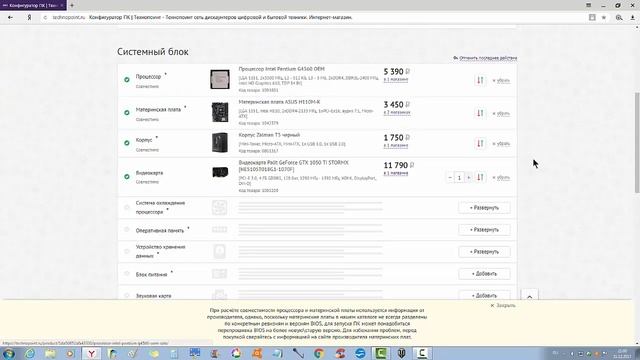Add a power supply with Блок питания Добавить
Image resolution: width=640 pixels, height=360 pixels.
[484, 274]
